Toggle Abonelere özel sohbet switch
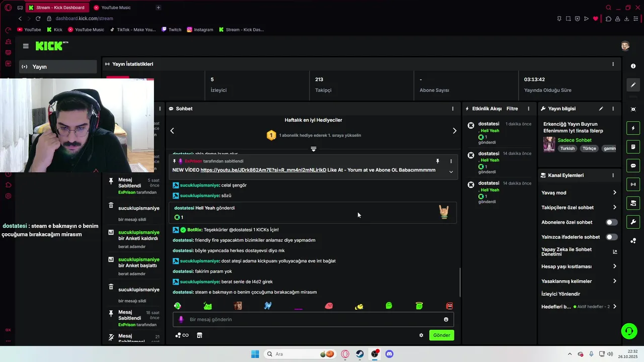This screenshot has height=362, width=644. pos(612,222)
